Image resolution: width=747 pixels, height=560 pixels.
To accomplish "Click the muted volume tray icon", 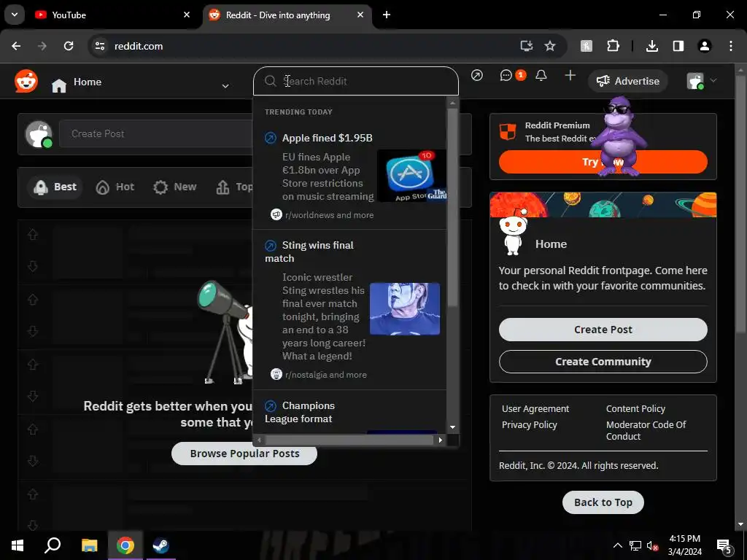I will point(653,545).
